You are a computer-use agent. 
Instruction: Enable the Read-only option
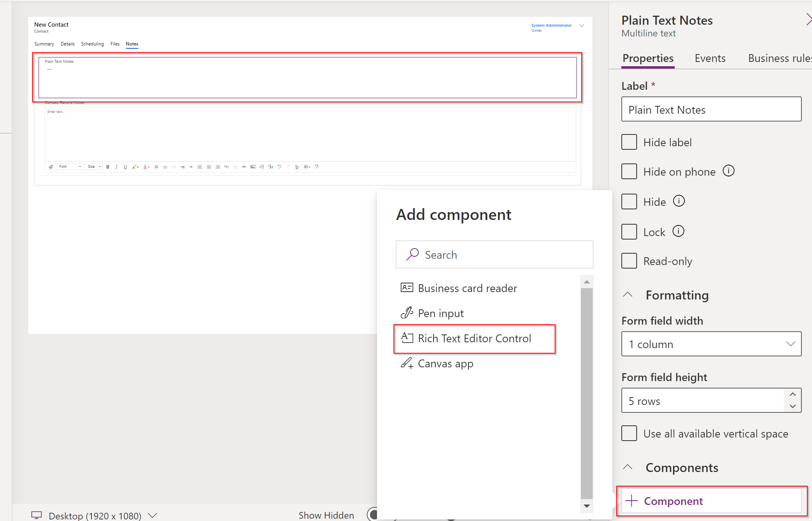click(x=629, y=261)
